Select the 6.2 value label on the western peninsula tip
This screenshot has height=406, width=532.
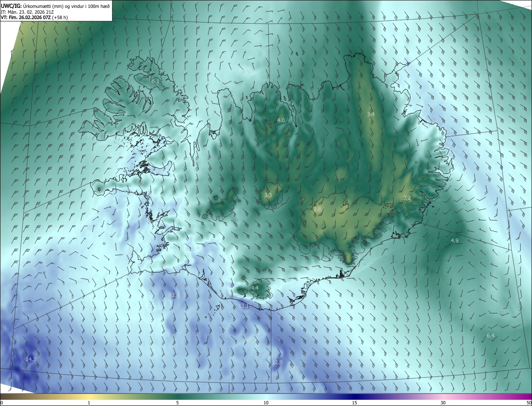click(x=99, y=190)
